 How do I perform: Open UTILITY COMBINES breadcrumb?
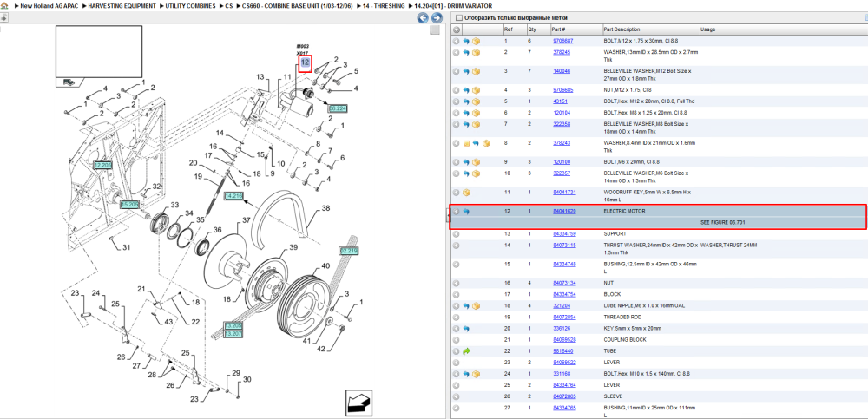tap(190, 5)
